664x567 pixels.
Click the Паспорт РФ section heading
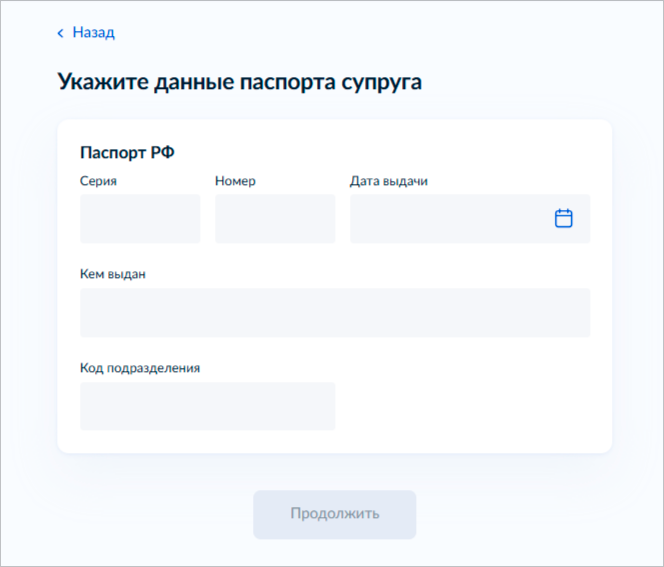click(x=127, y=152)
